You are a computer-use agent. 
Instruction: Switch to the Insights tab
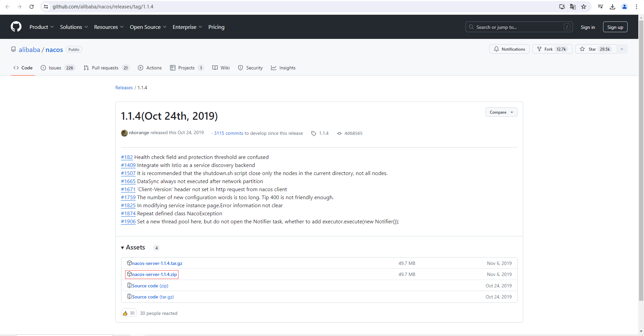(x=283, y=68)
